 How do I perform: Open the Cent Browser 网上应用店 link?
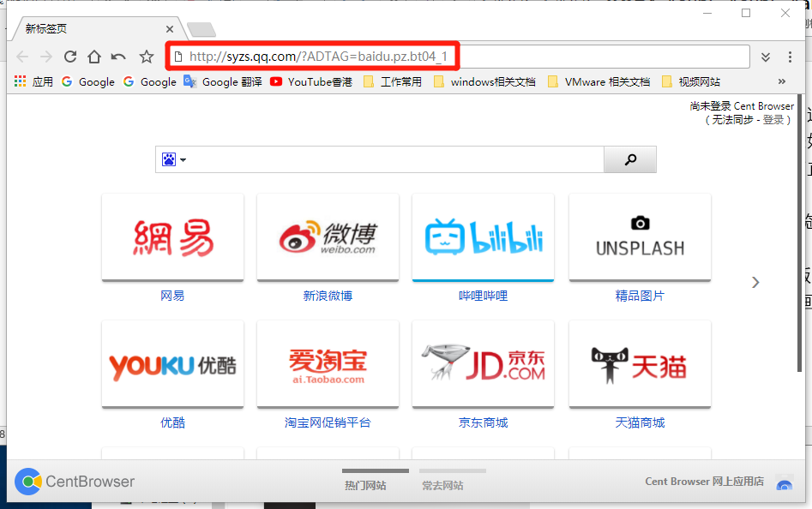click(704, 482)
